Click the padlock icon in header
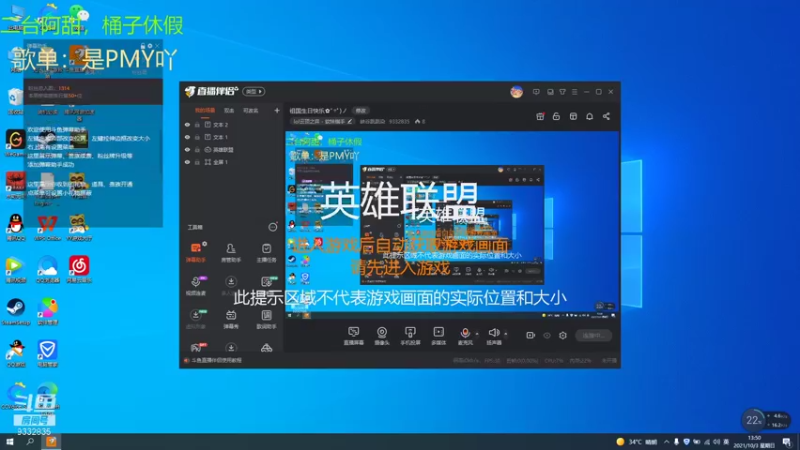The image size is (800, 450). tap(556, 116)
